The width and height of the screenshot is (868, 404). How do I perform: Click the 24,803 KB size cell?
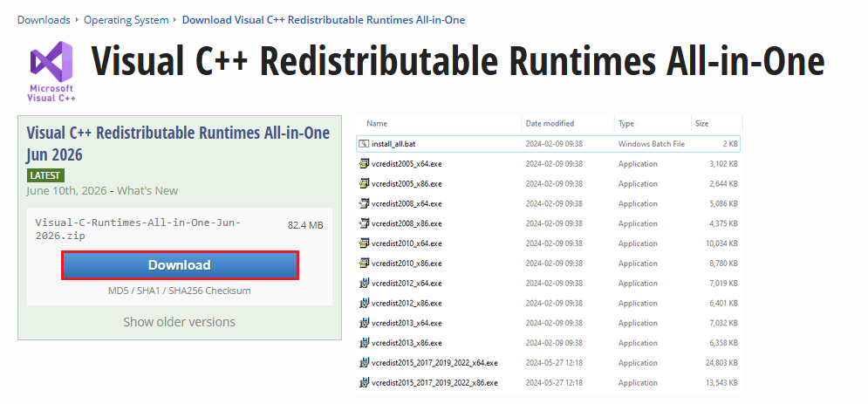721,363
